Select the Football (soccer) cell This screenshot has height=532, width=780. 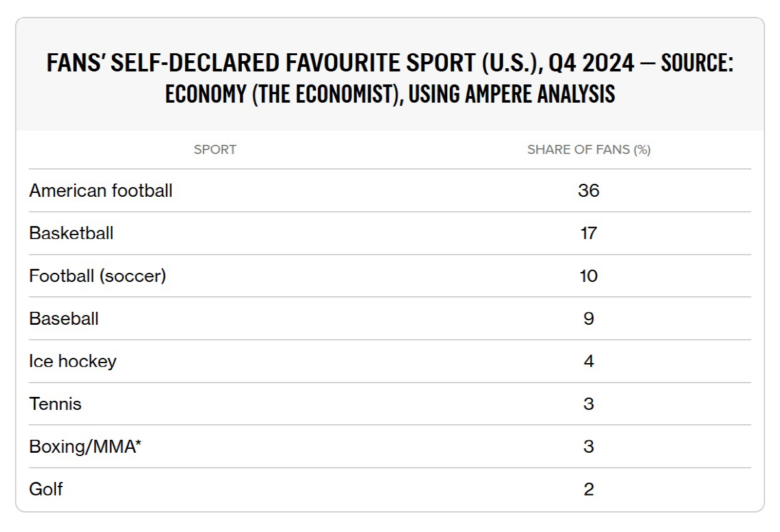point(97,276)
